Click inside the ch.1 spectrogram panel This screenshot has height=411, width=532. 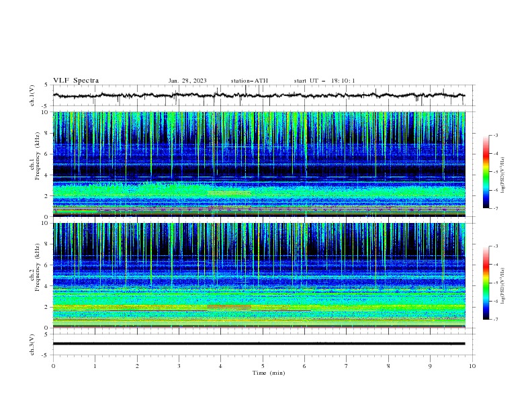pos(259,164)
